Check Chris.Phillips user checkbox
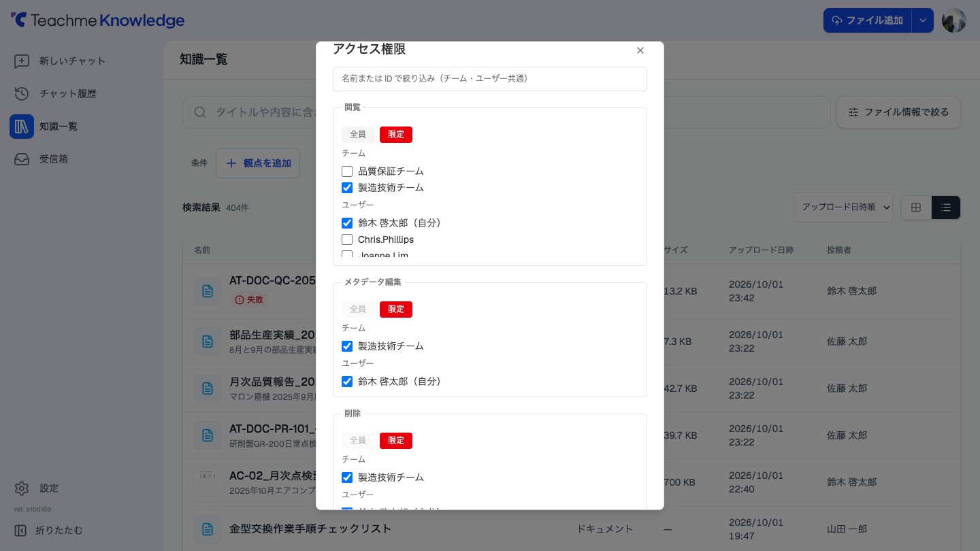The width and height of the screenshot is (980, 551). 347,239
